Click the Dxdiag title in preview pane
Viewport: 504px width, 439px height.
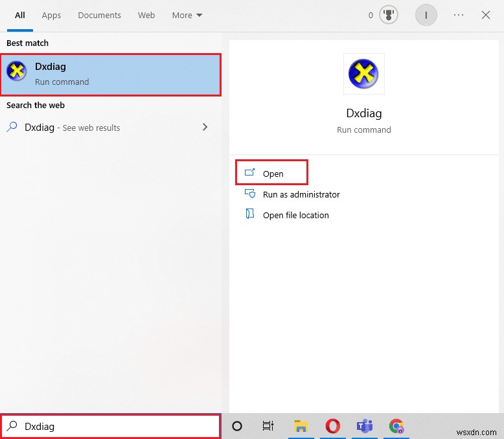coord(364,113)
